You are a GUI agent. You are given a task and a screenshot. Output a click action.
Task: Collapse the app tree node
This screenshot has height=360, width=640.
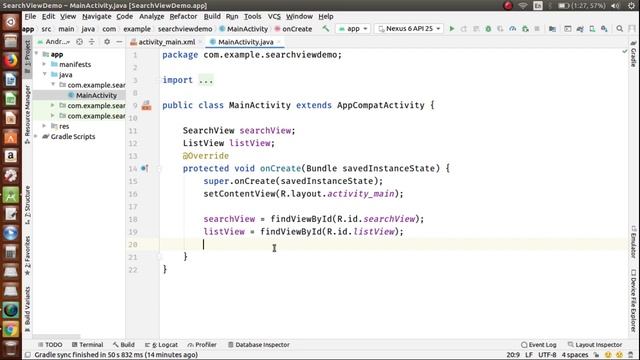[37, 54]
